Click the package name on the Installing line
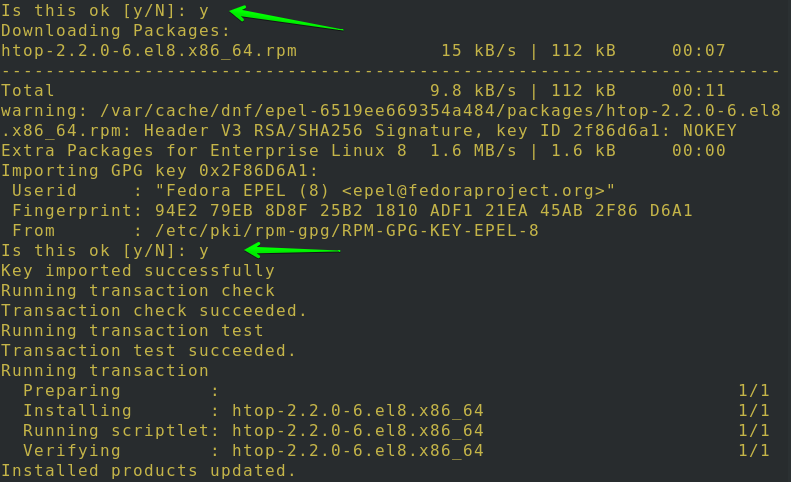Viewport: 791px width, 482px height. [x=358, y=410]
